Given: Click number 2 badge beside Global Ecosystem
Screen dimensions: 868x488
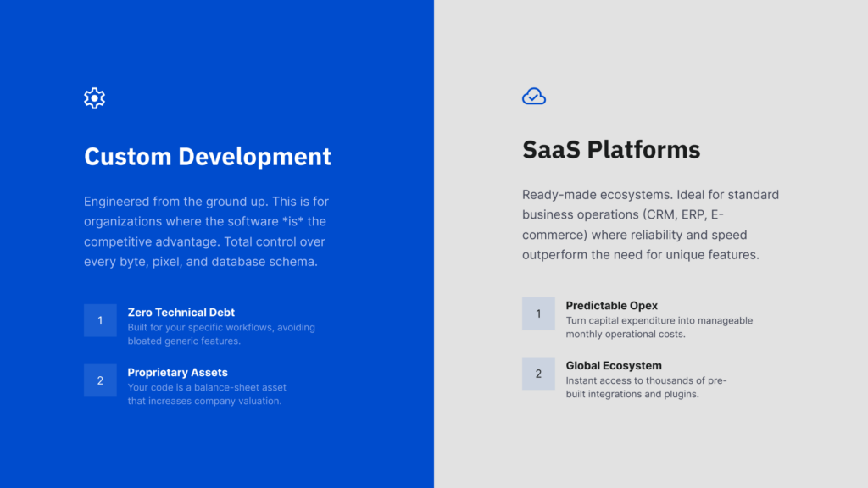Looking at the screenshot, I should click(x=538, y=374).
